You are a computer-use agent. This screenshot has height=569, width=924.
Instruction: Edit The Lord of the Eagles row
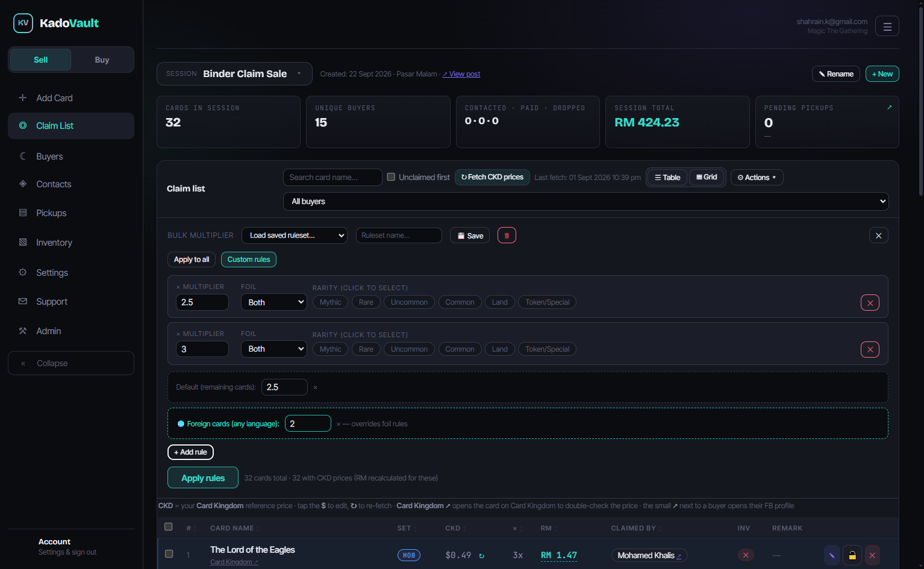832,555
